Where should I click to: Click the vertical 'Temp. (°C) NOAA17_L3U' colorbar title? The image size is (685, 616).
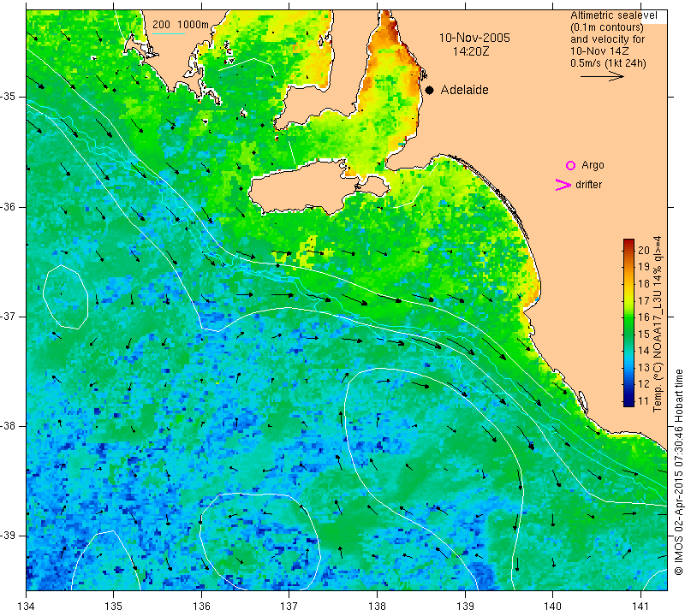point(658,324)
